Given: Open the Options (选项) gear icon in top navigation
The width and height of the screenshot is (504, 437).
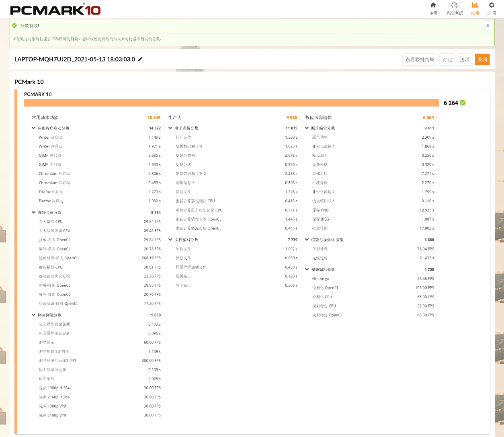Looking at the screenshot, I should [x=492, y=5].
